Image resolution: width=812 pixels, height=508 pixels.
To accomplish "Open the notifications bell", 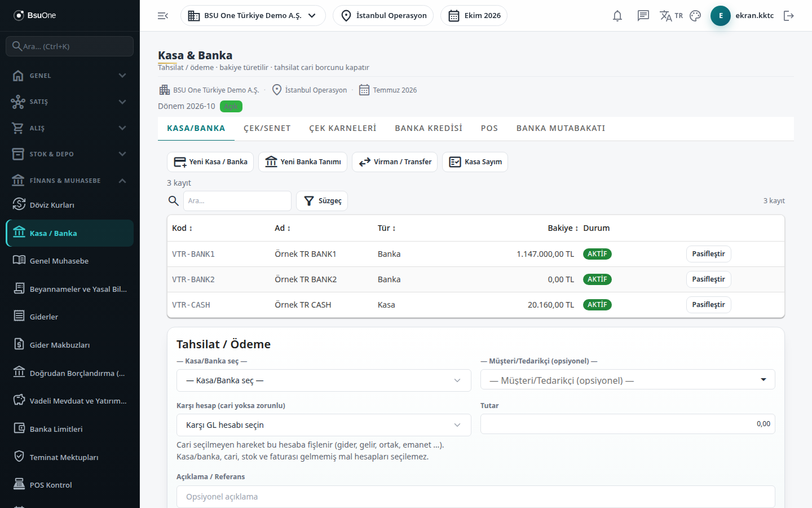I will 617,16.
